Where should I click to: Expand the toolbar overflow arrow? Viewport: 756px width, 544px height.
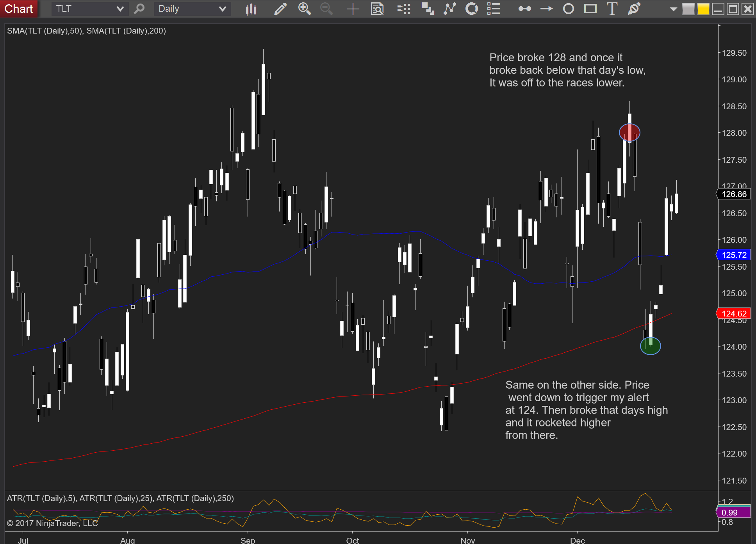coord(673,9)
